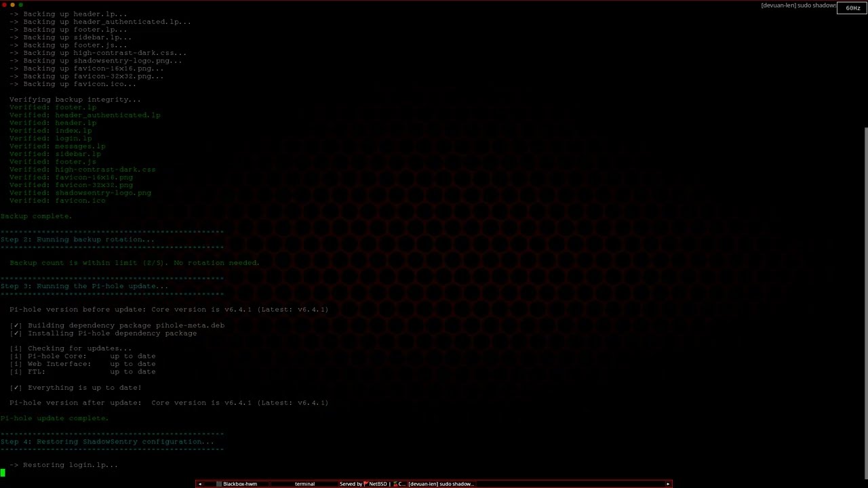This screenshot has height=488, width=868.
Task: Click the left arrow on the bottom taskbar
Action: point(199,484)
